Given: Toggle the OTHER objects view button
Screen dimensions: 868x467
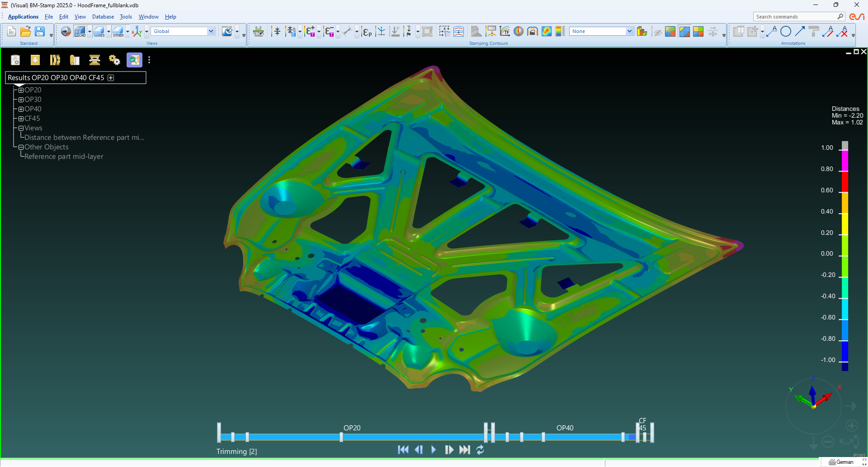Looking at the screenshot, I should [118, 31].
